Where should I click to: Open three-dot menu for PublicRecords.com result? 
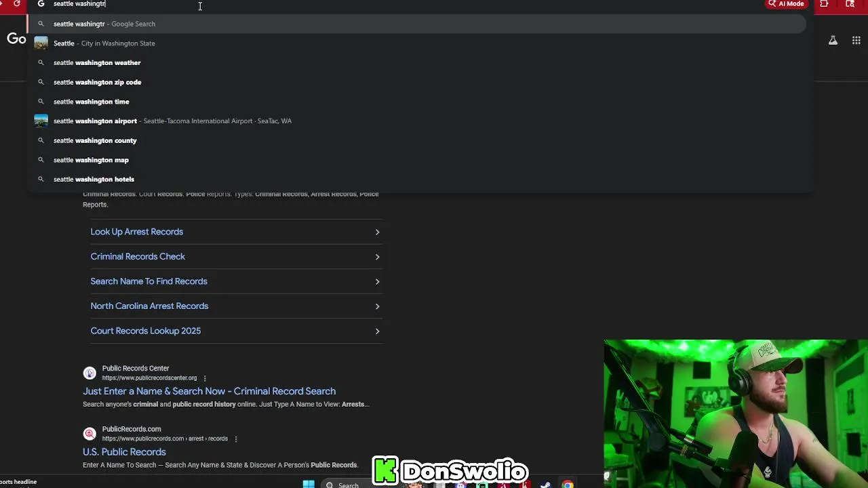pyautogui.click(x=235, y=439)
